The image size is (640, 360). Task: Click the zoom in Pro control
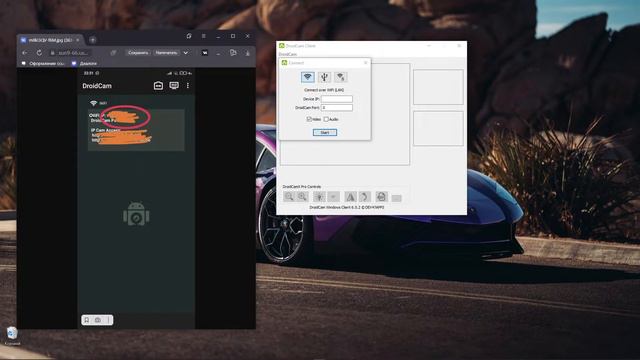(x=302, y=197)
